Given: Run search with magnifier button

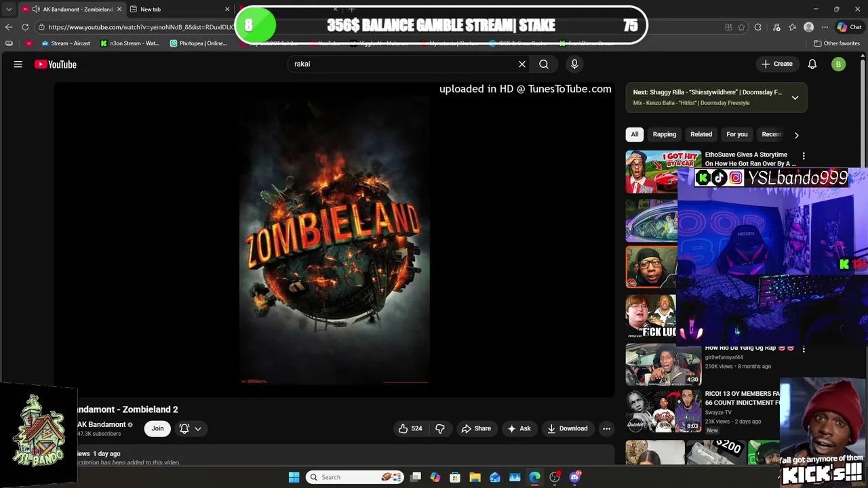Looking at the screenshot, I should tap(544, 64).
